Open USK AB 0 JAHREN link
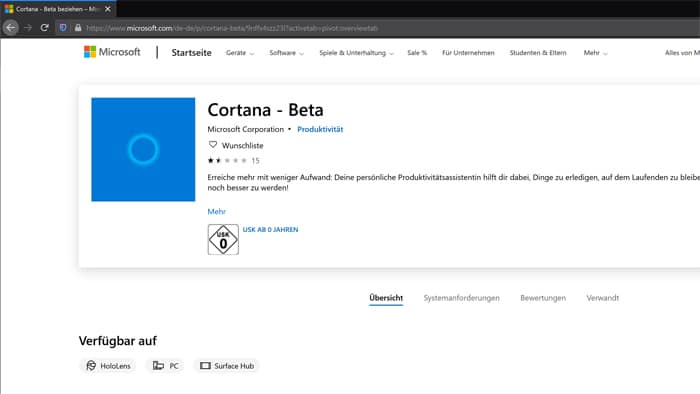The width and height of the screenshot is (700, 394). (271, 229)
